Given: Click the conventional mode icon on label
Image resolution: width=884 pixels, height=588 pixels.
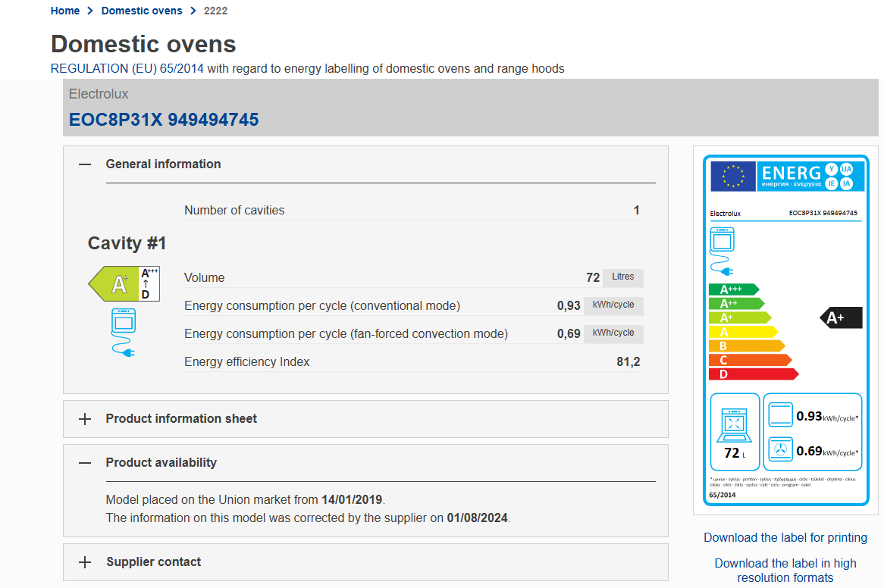Looking at the screenshot, I should [780, 415].
